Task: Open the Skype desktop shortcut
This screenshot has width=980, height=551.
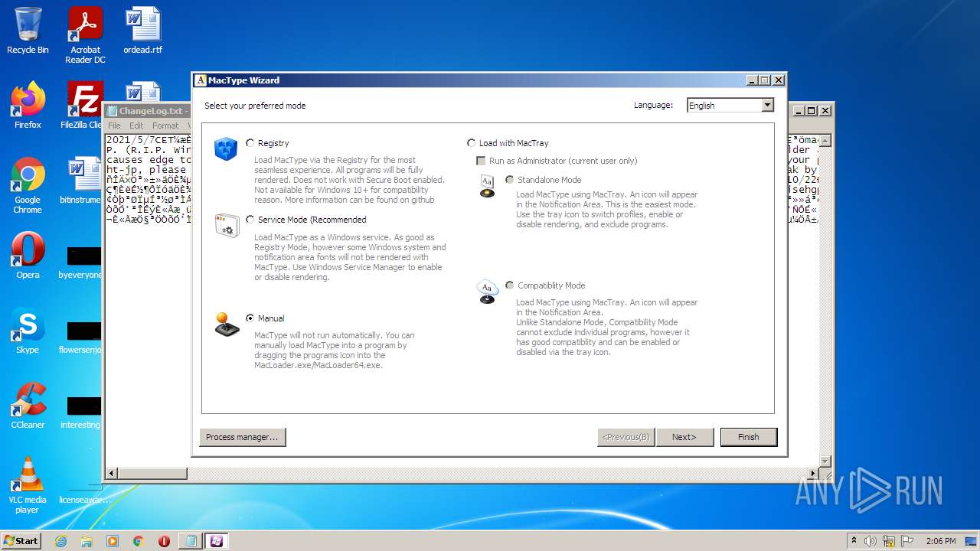Action: click(28, 331)
